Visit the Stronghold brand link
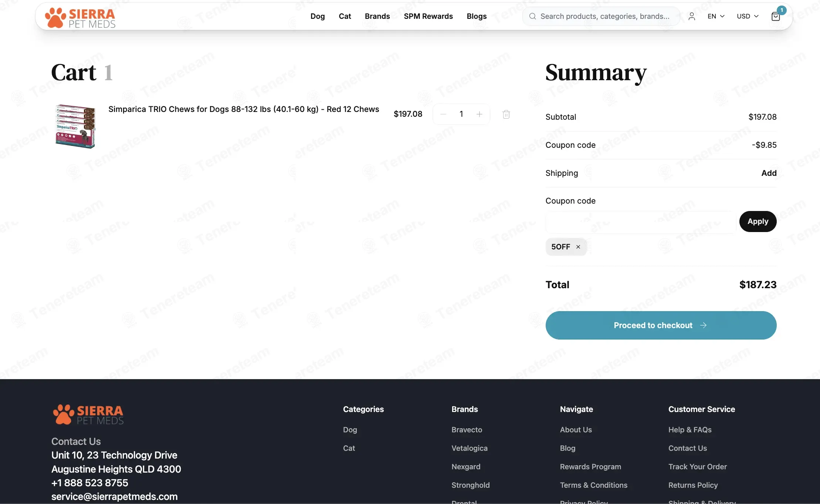The height and width of the screenshot is (504, 820). tap(471, 485)
